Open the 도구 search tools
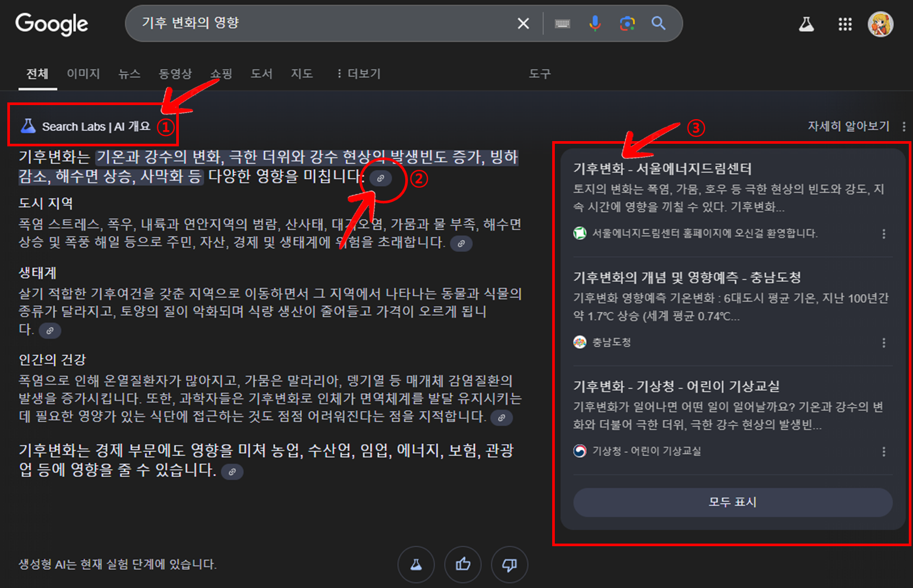913x588 pixels. pos(540,74)
